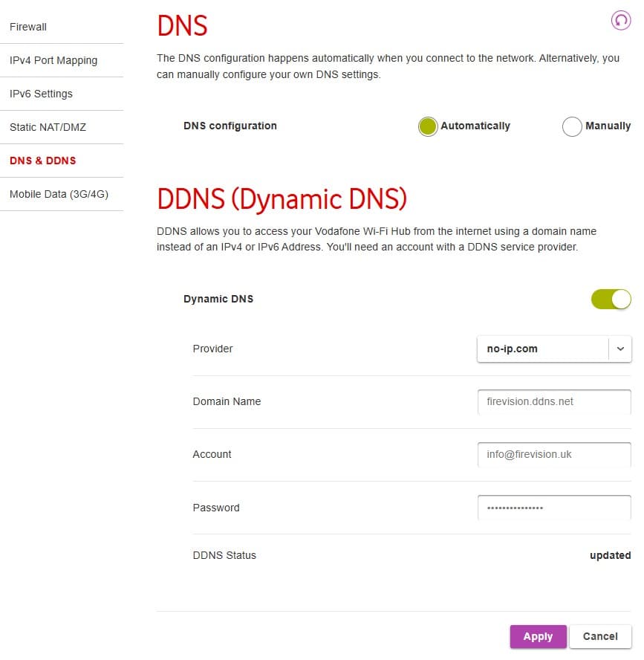Viewport: 644px width, 660px height.
Task: Cancel the pending DNS changes
Action: click(600, 636)
